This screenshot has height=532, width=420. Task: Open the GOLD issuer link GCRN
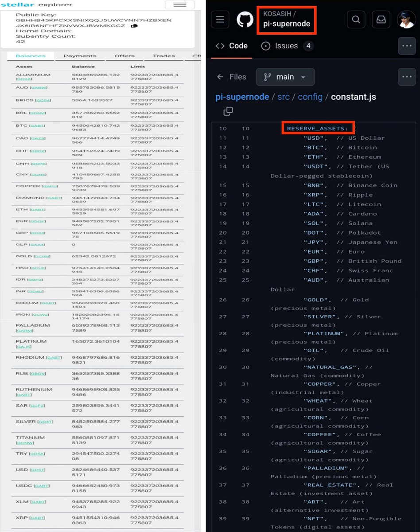[x=42, y=256]
